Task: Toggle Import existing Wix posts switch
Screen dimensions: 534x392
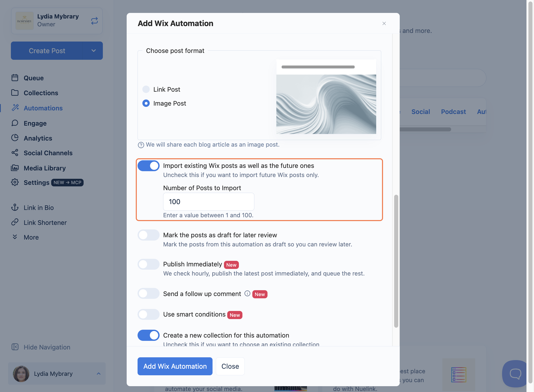Action: pos(148,166)
